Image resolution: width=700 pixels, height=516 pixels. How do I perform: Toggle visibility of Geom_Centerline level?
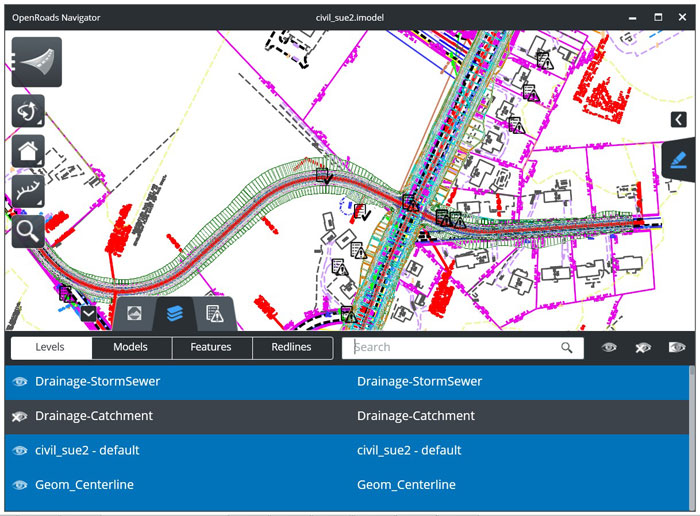pyautogui.click(x=20, y=485)
